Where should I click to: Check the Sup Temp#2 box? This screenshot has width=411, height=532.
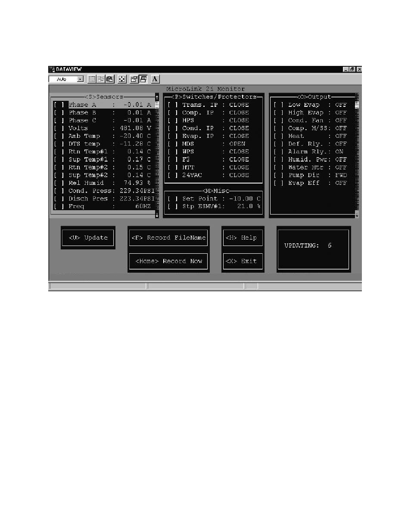tap(59, 175)
